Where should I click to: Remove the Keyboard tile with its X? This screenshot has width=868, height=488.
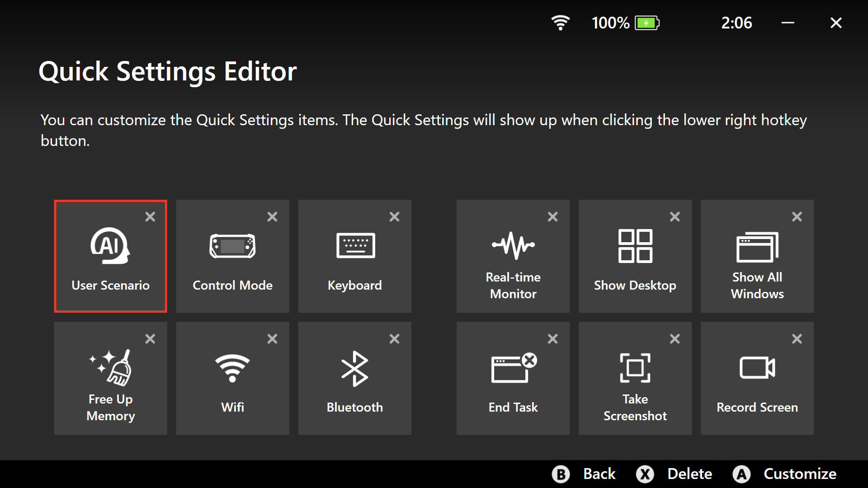pos(394,217)
